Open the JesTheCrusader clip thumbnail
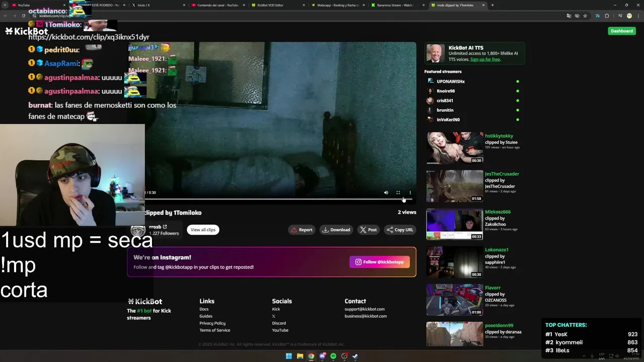Screen dimensions: 644x362 (x=454, y=186)
